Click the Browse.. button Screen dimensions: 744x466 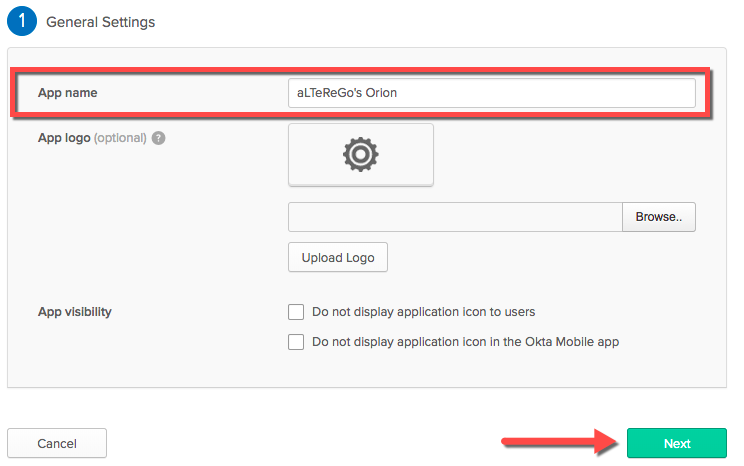click(x=659, y=217)
